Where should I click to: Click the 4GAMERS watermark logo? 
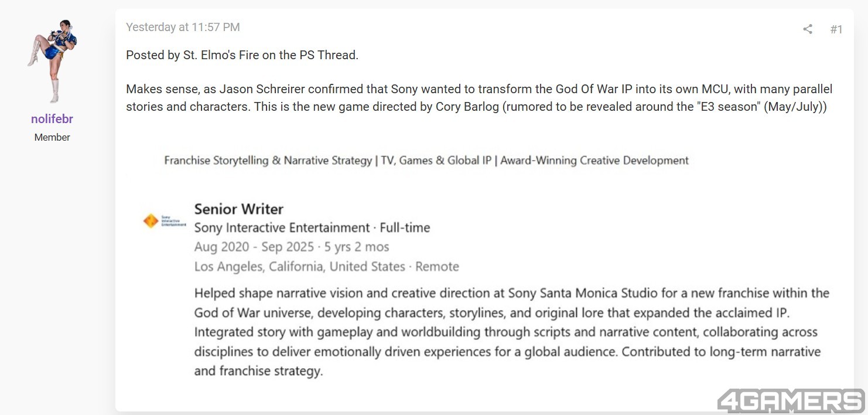(791, 402)
